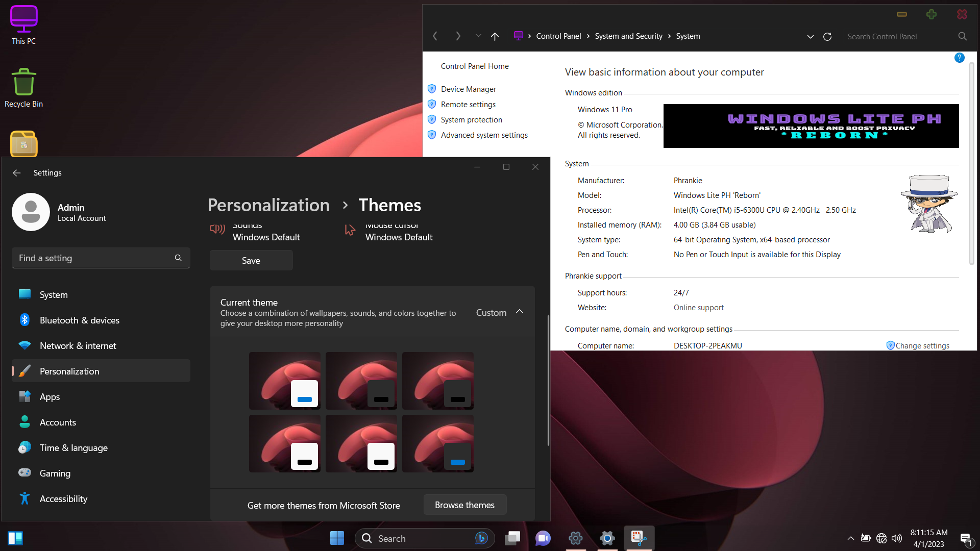Go back in Control Panel window
Image resolution: width=980 pixels, height=551 pixels.
pyautogui.click(x=435, y=36)
